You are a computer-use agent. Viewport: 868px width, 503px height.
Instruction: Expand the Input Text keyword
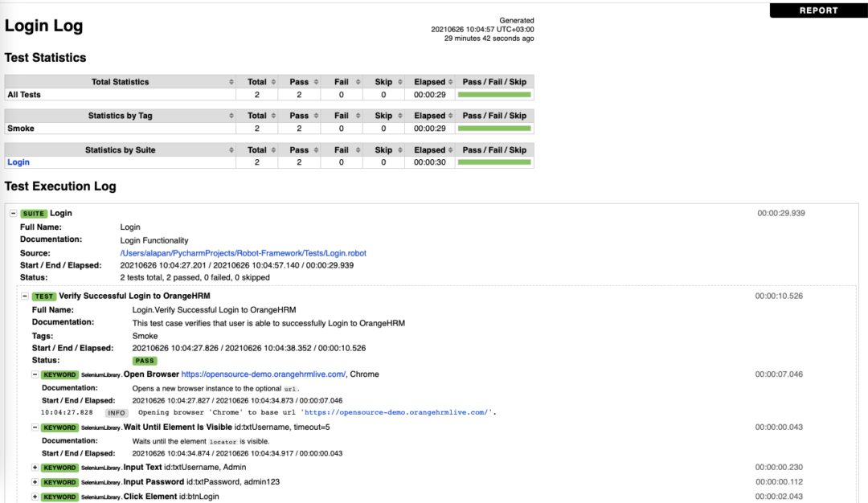(35, 468)
